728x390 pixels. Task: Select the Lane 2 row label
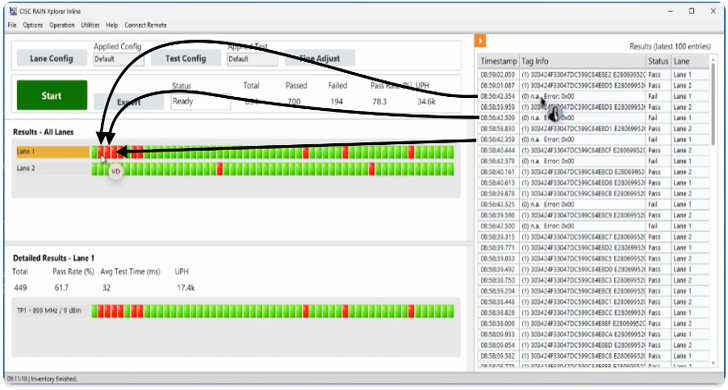pyautogui.click(x=52, y=169)
